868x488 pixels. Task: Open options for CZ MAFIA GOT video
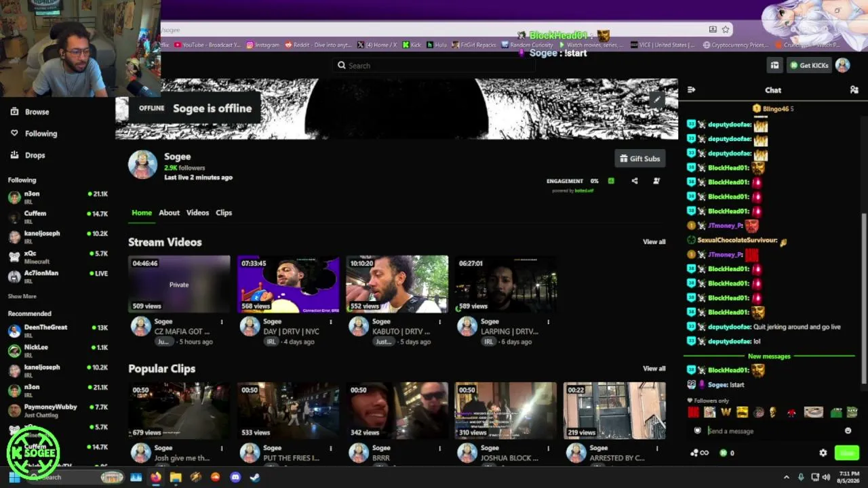pos(222,322)
